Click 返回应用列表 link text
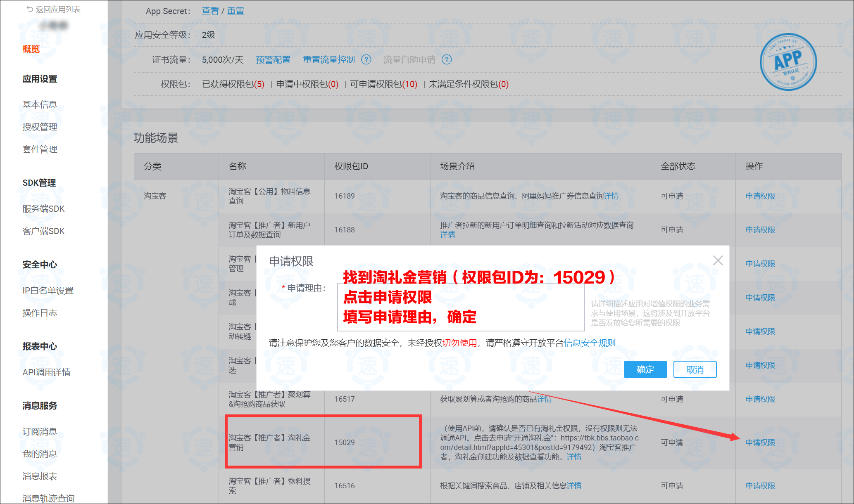Image resolution: width=854 pixels, height=504 pixels. (x=58, y=9)
